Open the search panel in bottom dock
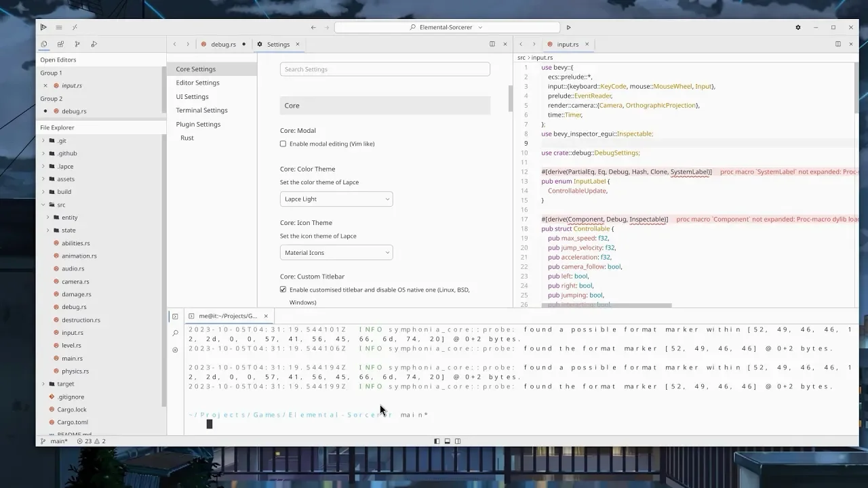The width and height of the screenshot is (868, 488). (x=175, y=333)
